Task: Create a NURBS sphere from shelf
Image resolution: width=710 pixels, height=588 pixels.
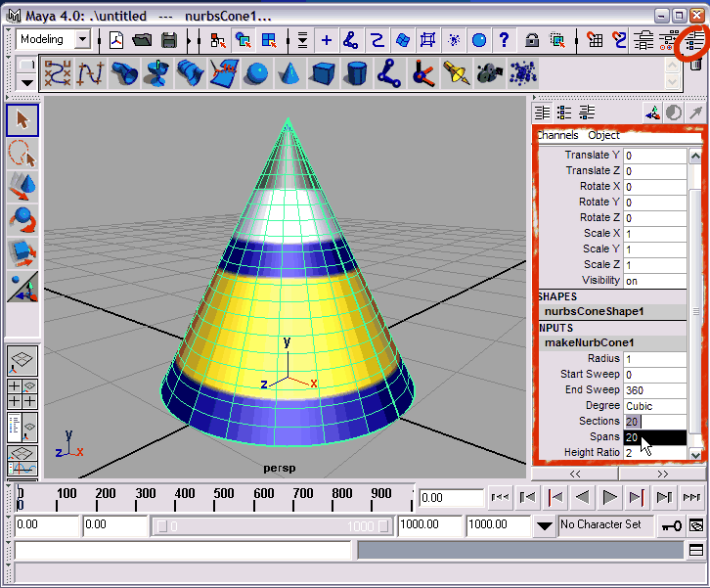Action: tap(257, 73)
